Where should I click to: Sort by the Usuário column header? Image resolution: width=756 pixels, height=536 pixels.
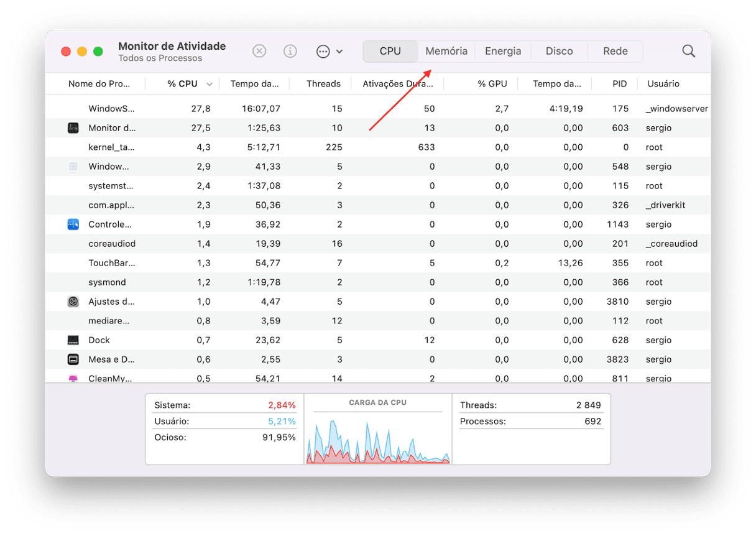coord(663,84)
